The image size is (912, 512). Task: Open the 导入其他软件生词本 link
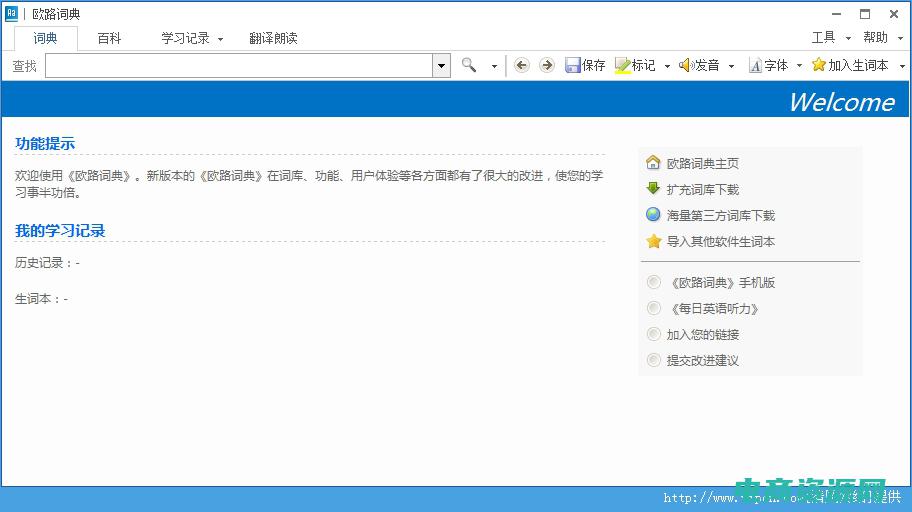(x=721, y=241)
